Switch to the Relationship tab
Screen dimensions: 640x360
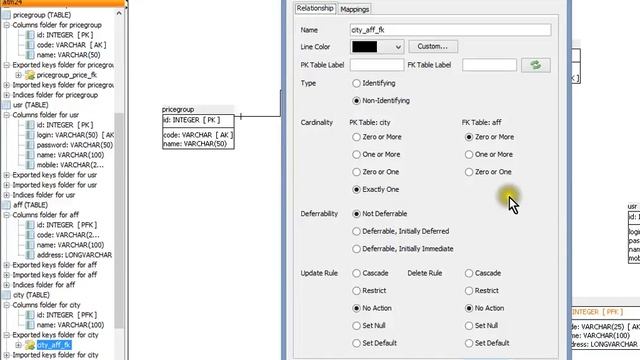pyautogui.click(x=315, y=8)
